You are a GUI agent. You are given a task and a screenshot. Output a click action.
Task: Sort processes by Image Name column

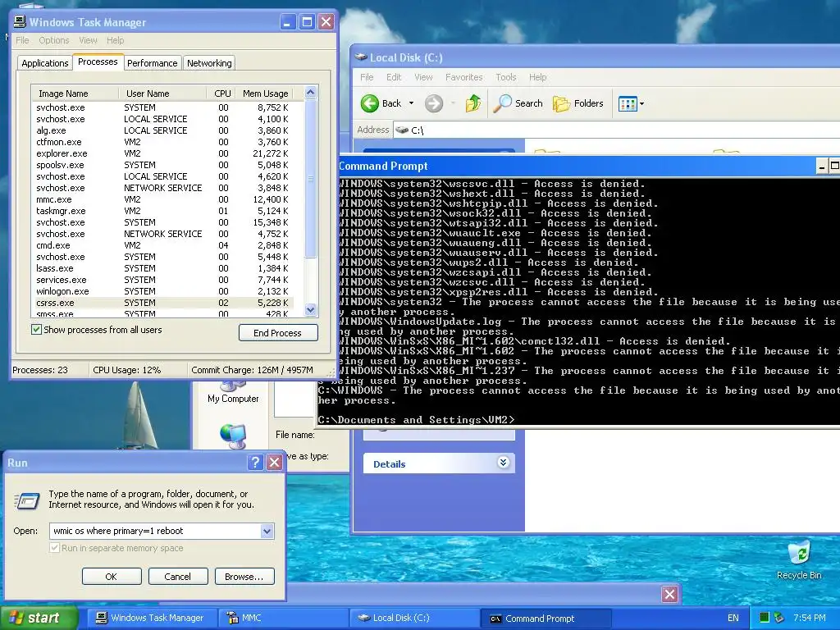tap(75, 94)
